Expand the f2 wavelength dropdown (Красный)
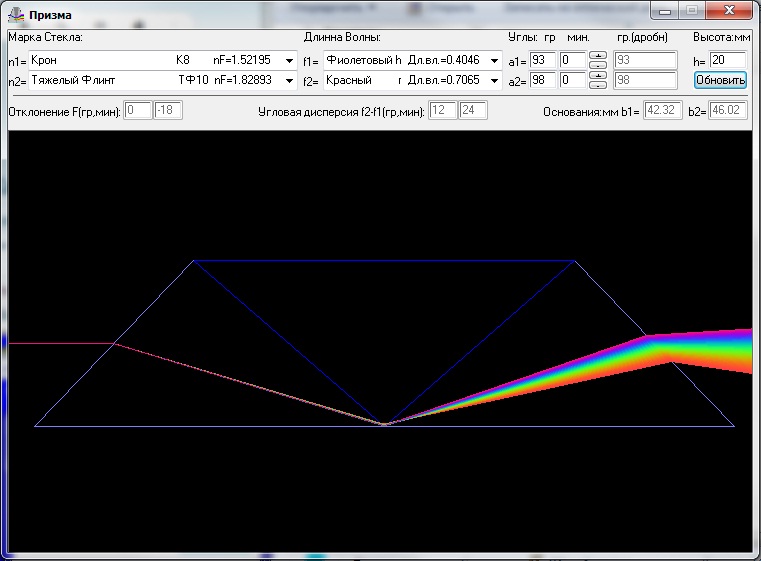This screenshot has height=561, width=761. [495, 80]
